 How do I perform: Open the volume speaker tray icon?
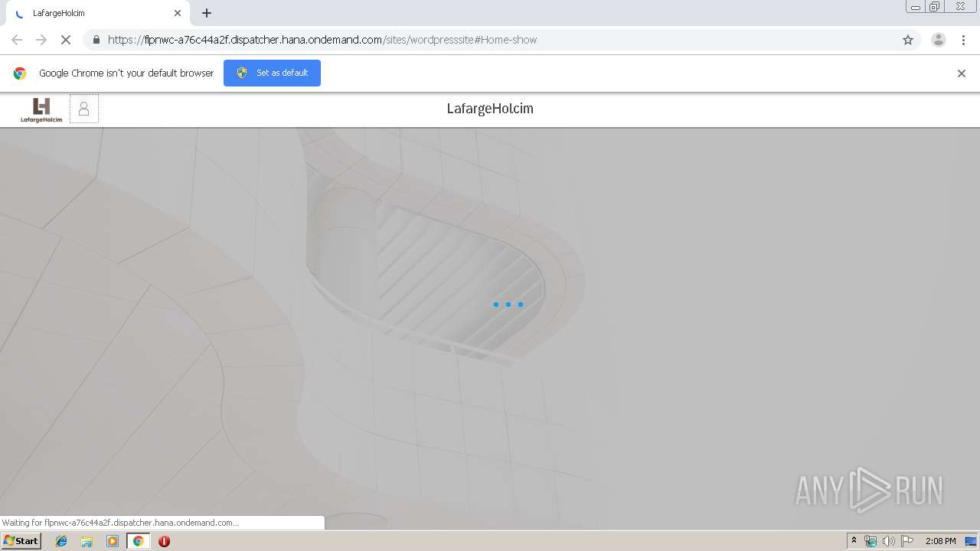[889, 541]
